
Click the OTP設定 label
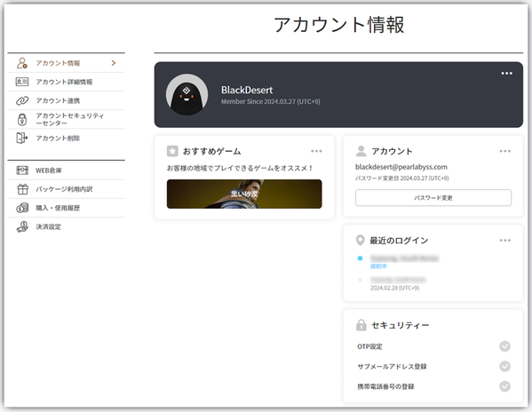[x=369, y=346]
